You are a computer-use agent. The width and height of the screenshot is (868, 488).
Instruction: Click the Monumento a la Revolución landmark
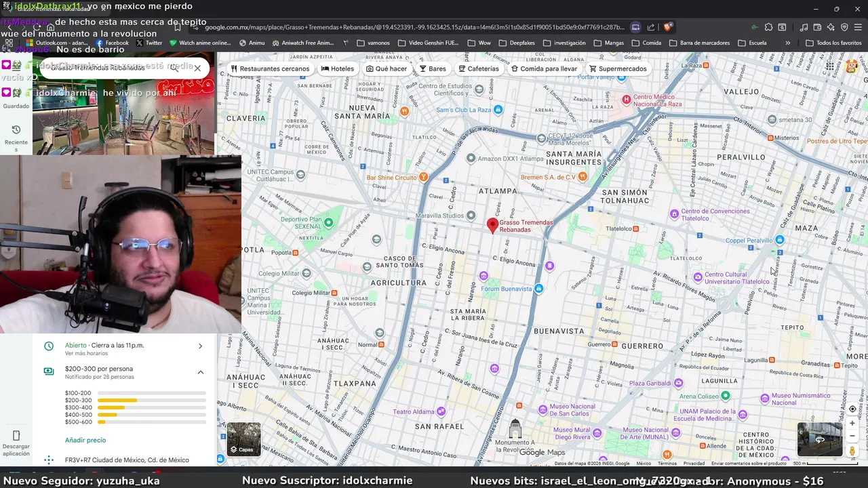515,429
